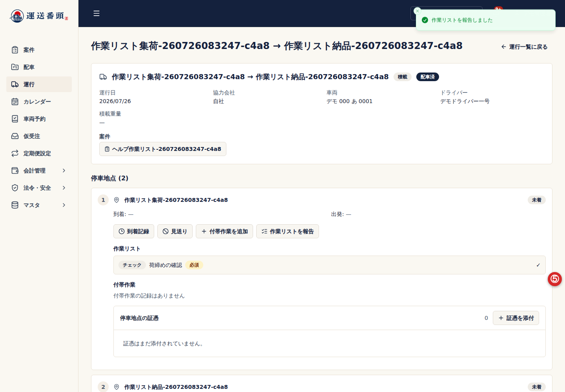This screenshot has width=565, height=392.
Task: Dismiss the 作業リストを報告しました toast
Action: (x=417, y=11)
